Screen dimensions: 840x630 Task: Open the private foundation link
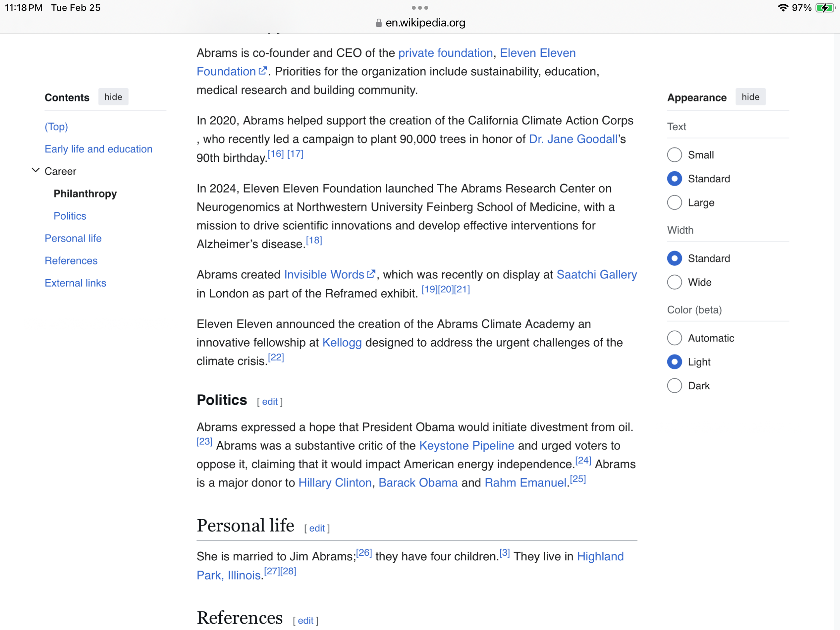coord(446,53)
